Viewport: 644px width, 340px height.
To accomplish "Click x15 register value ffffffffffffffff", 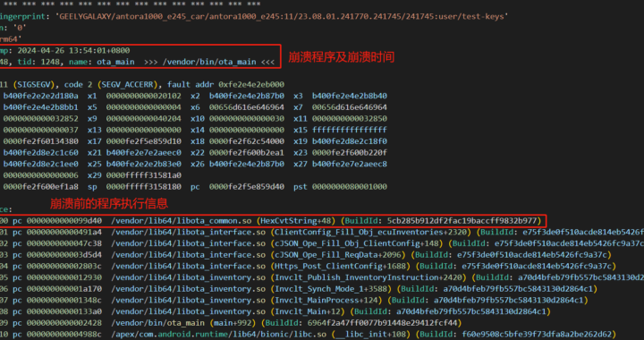I will (x=350, y=130).
